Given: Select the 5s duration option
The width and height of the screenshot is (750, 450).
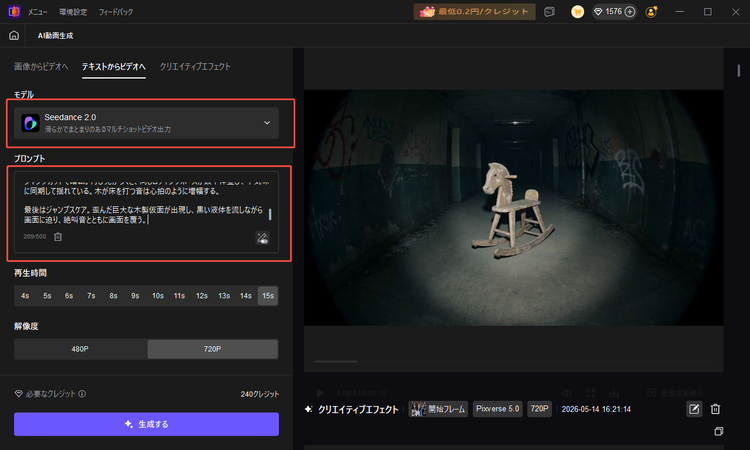Looking at the screenshot, I should [47, 296].
